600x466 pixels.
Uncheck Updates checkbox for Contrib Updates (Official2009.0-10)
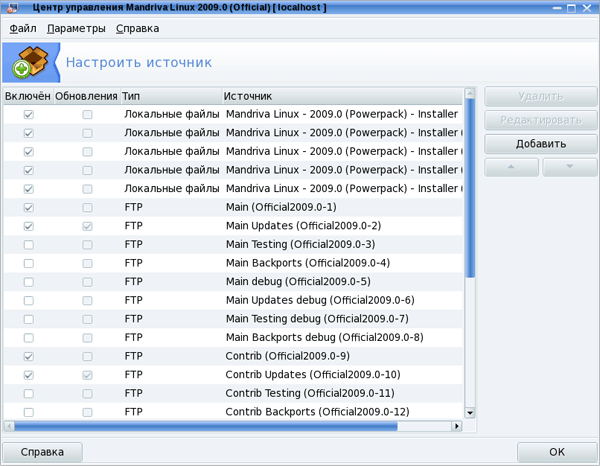[87, 375]
